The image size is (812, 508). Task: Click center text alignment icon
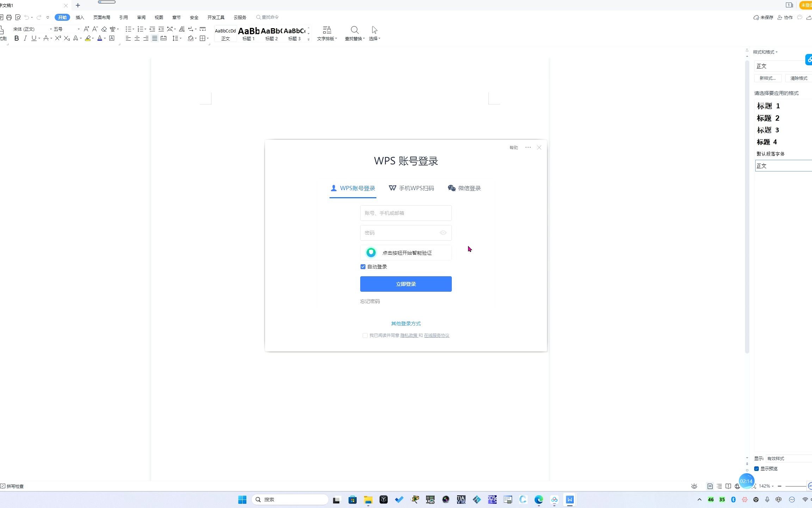pos(137,38)
